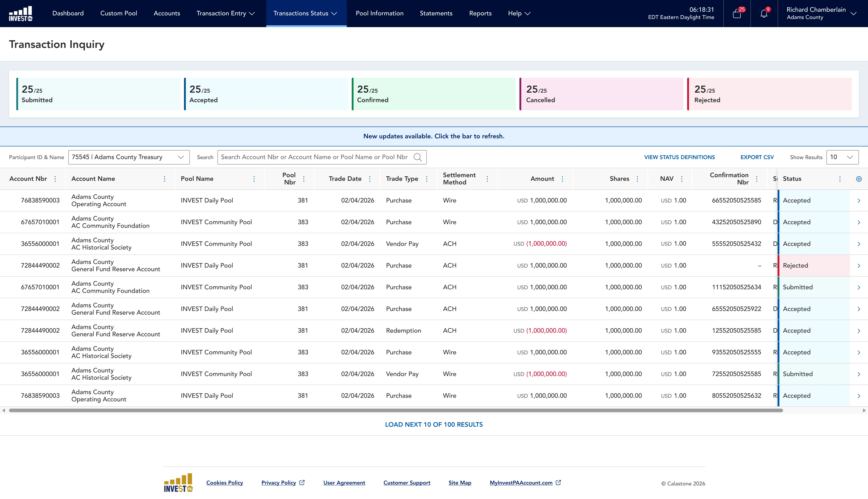Open the Transactions Status tab

pos(306,13)
